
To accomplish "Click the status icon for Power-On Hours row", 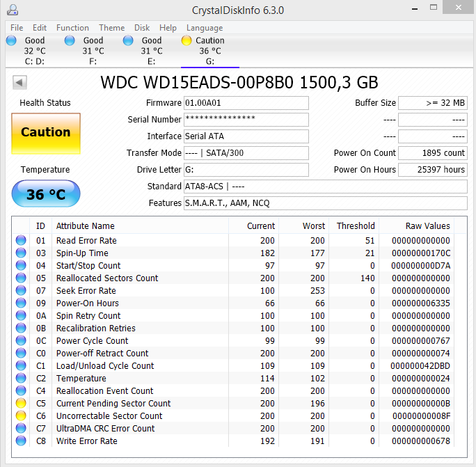I will tap(21, 303).
